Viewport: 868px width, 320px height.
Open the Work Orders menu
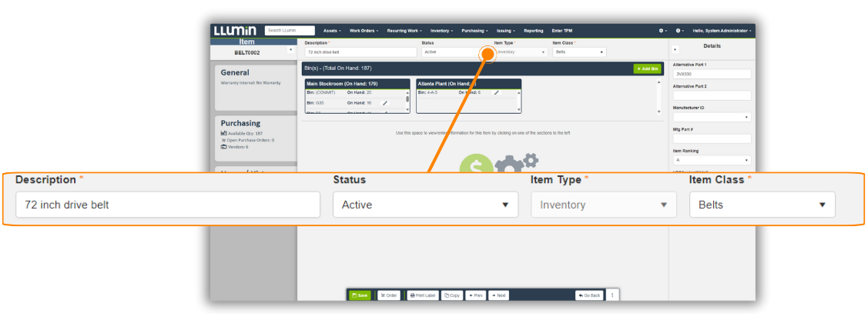pyautogui.click(x=363, y=31)
